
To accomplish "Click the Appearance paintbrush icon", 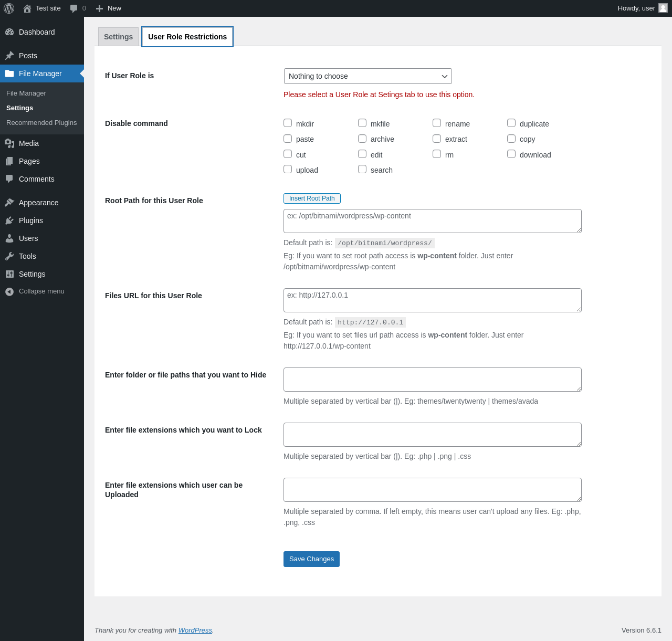I will tap(9, 203).
